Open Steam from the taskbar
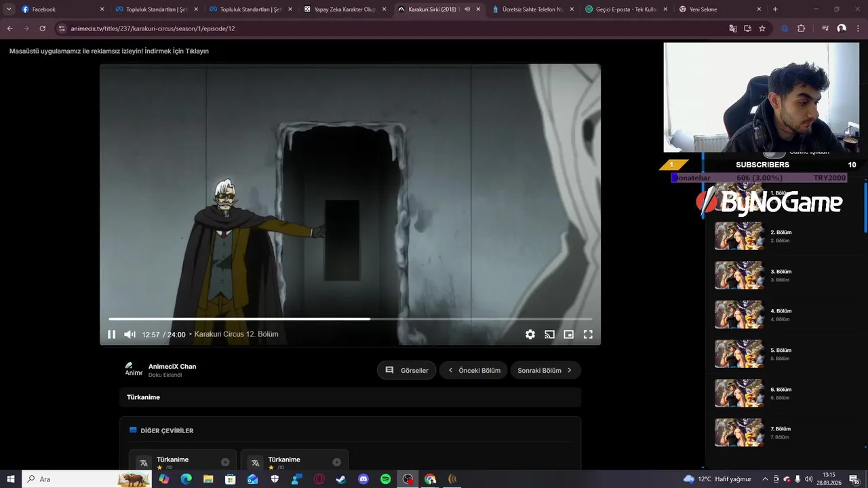868x488 pixels. 341,479
